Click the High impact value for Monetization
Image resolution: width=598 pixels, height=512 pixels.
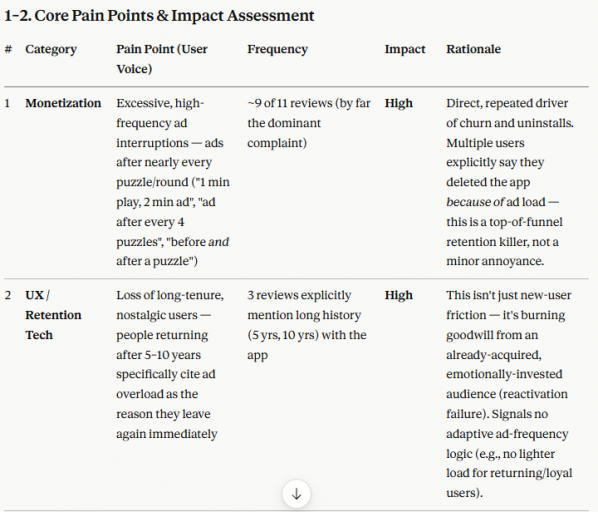coord(399,103)
